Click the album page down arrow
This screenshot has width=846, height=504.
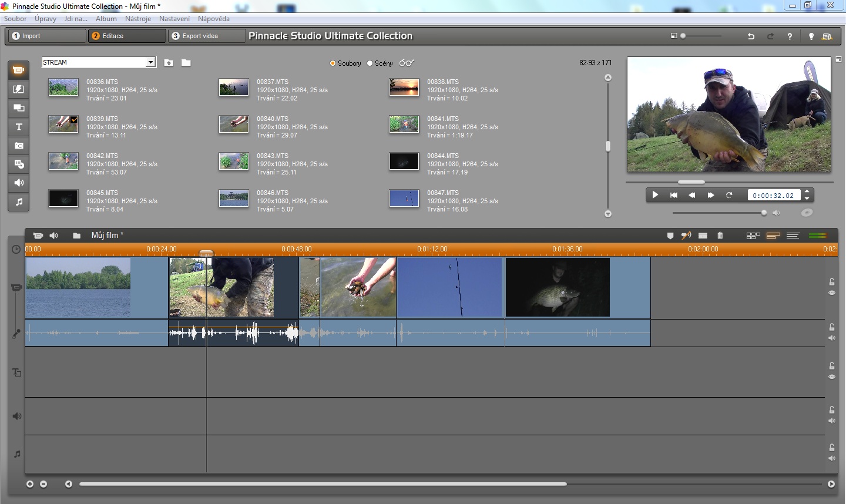608,214
